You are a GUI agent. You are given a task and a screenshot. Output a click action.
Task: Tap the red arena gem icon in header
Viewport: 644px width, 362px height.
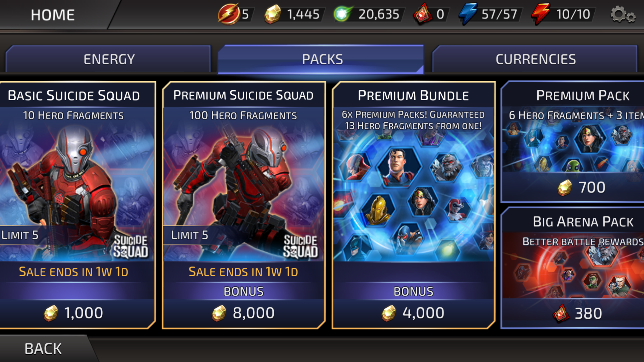(423, 14)
